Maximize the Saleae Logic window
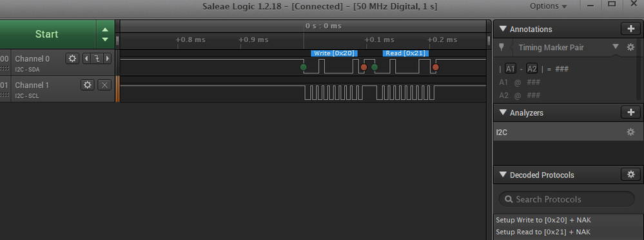 point(612,5)
